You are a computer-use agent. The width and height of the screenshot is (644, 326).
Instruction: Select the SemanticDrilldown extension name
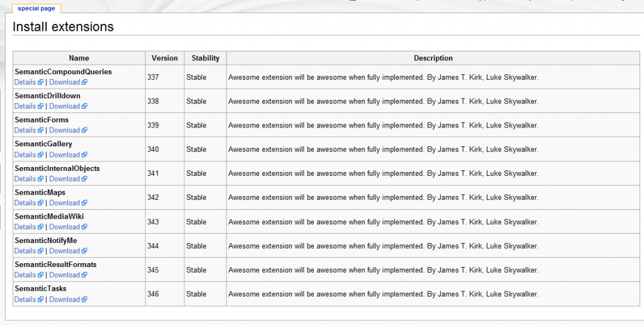click(x=48, y=96)
